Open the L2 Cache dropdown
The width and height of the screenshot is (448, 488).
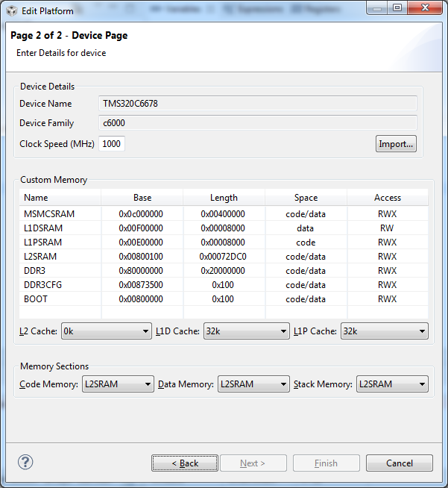(107, 331)
